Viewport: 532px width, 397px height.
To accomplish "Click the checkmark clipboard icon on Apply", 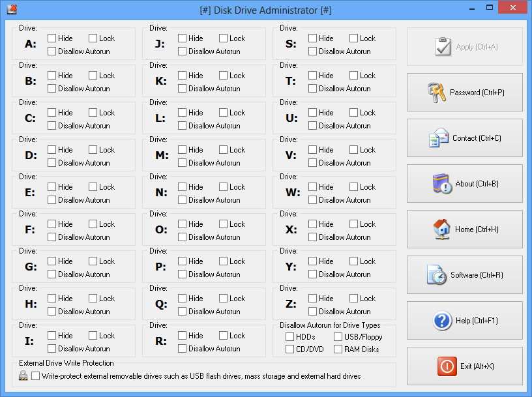I will [443, 47].
